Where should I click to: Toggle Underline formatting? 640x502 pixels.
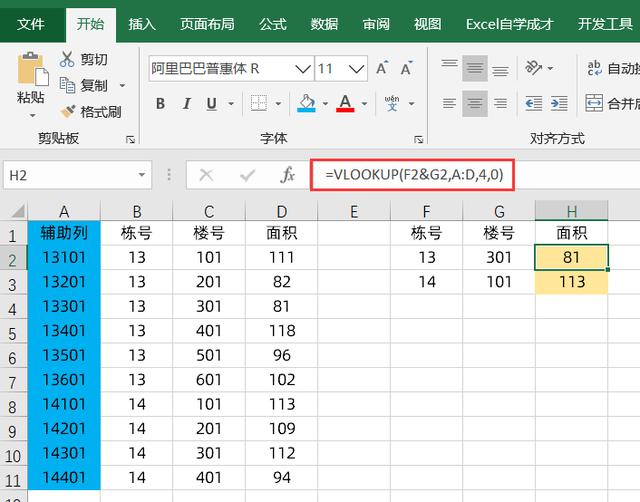point(211,104)
